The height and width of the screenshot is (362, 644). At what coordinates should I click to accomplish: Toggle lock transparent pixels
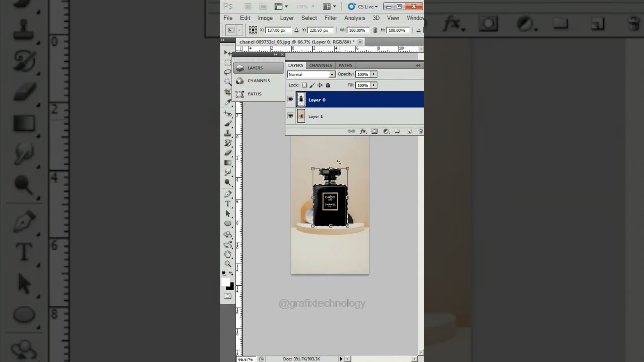304,85
